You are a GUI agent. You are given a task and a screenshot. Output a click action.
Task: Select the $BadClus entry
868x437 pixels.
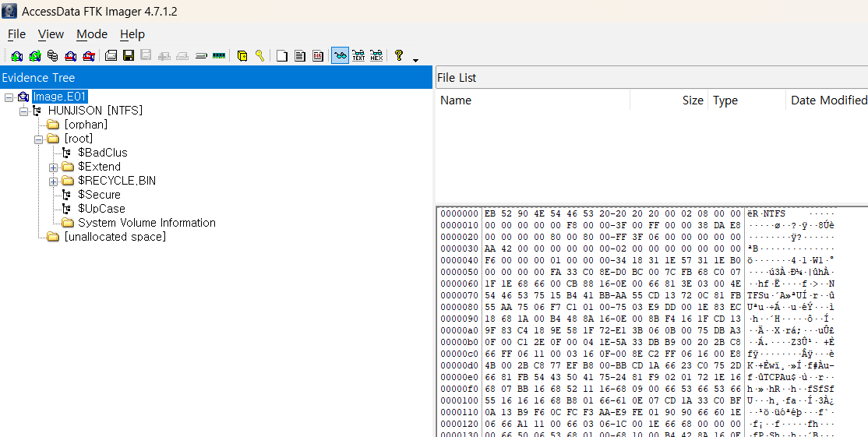(102, 153)
